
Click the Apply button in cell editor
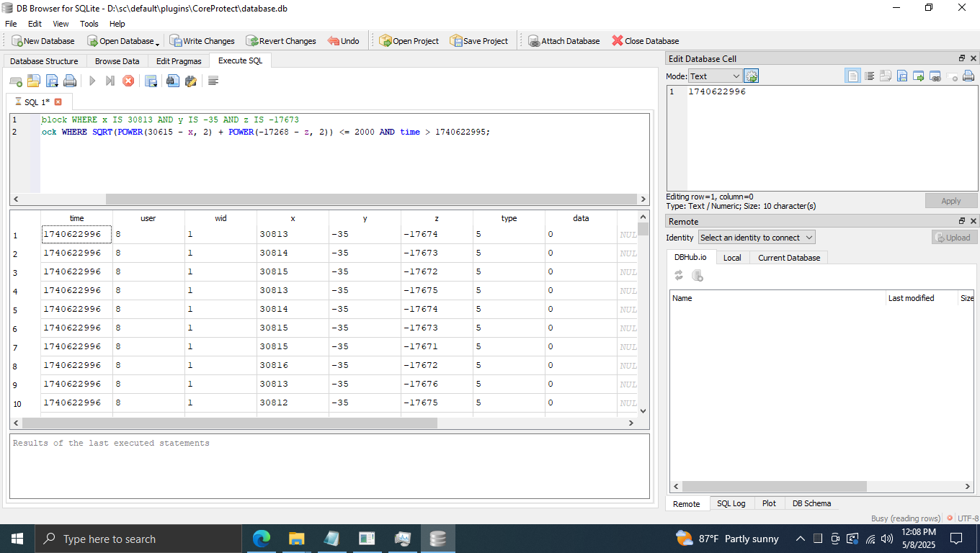point(951,201)
